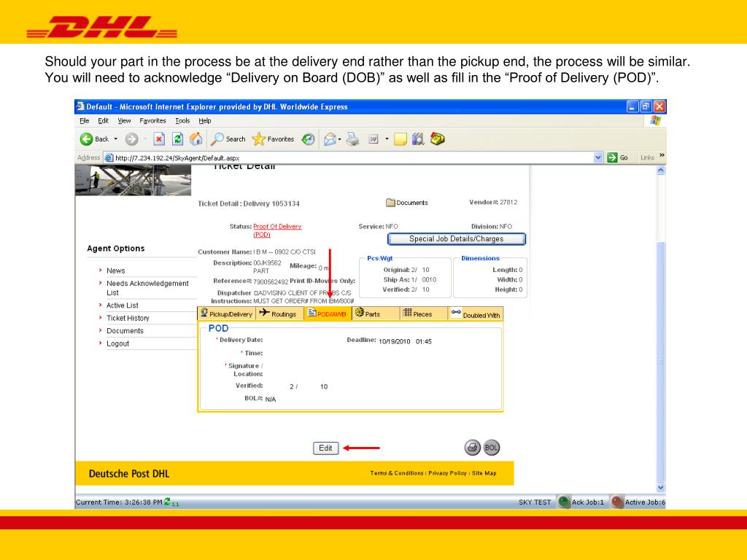Click the Edit button below POD
Screen dimensions: 747x560
(326, 448)
